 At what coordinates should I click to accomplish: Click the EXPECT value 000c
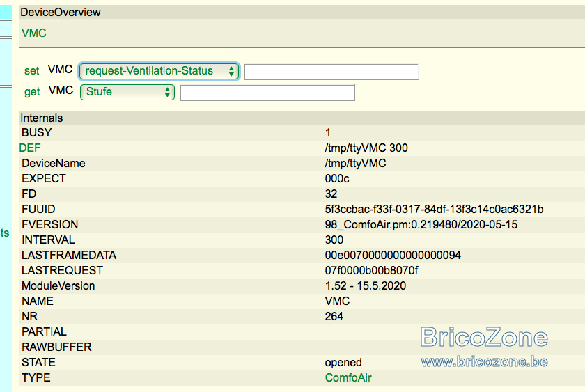[337, 179]
